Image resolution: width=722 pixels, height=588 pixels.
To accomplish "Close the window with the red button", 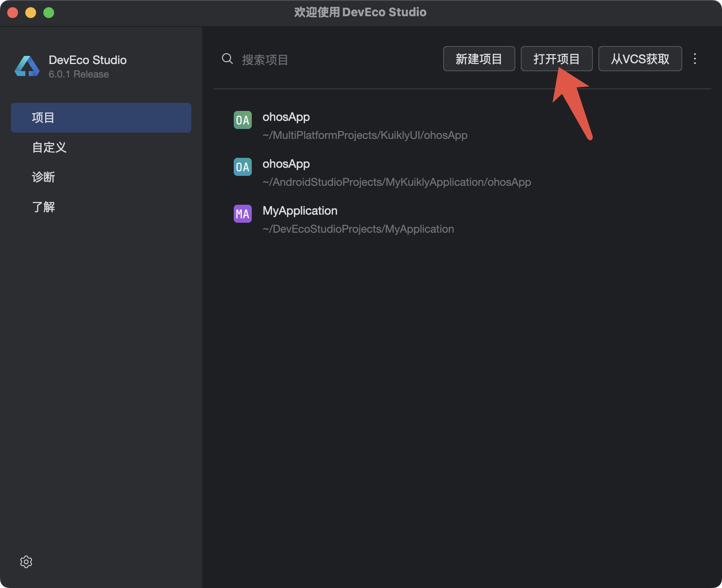I will 13,13.
